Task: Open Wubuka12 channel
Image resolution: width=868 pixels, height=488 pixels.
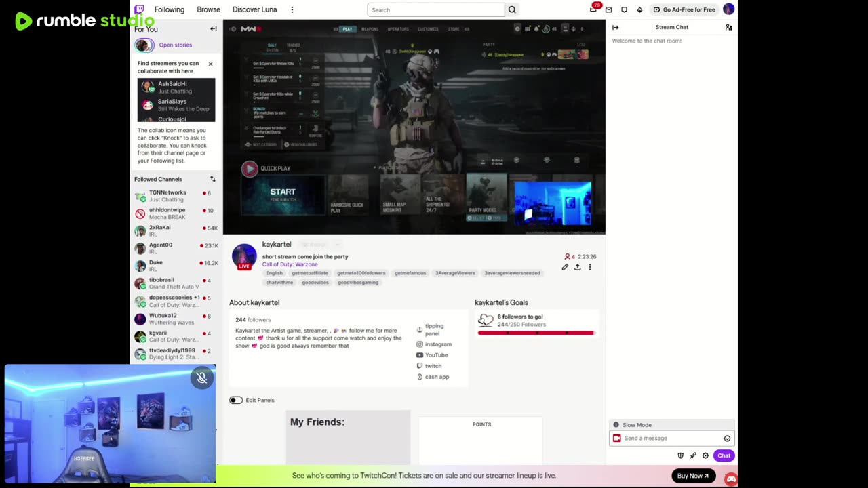Action: [x=175, y=319]
